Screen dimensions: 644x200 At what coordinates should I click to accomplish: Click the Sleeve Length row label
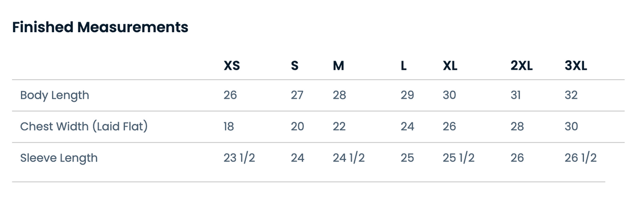pyautogui.click(x=59, y=158)
